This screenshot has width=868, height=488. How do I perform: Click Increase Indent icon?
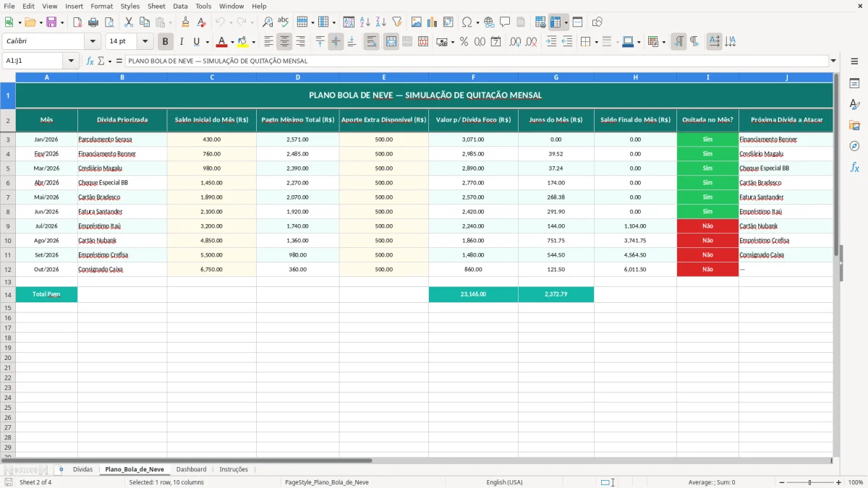[551, 42]
